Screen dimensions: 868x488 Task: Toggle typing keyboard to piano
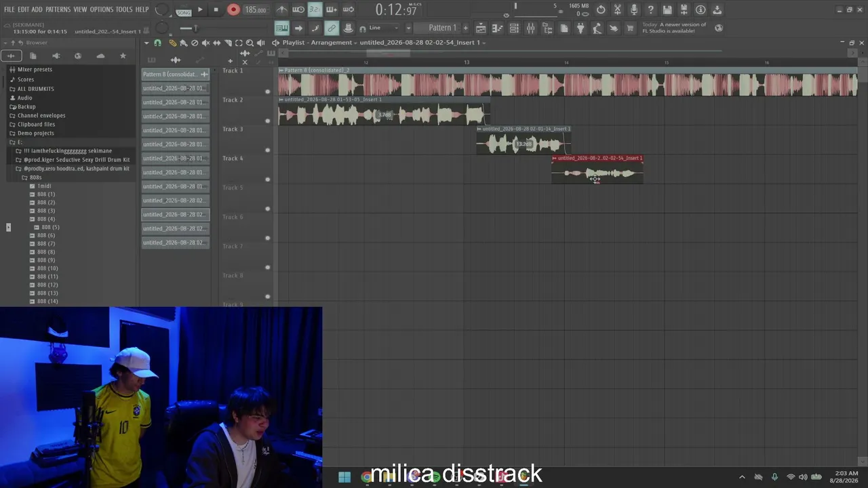[281, 28]
